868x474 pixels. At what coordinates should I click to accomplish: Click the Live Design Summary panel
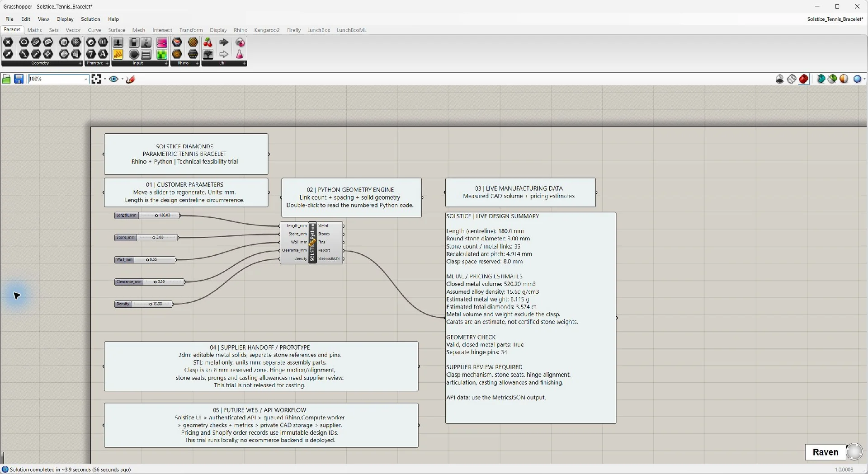tap(531, 318)
